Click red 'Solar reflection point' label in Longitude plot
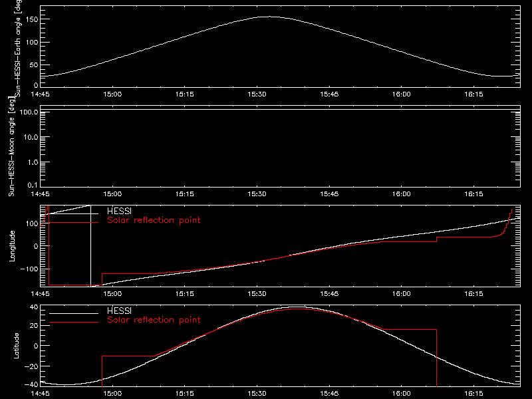This screenshot has width=532, height=399. (154, 220)
